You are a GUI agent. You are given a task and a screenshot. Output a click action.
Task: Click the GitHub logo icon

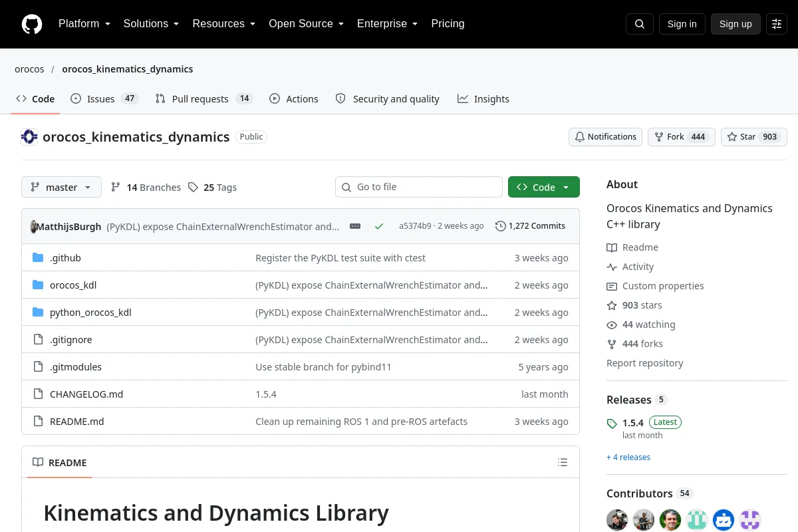(31, 24)
